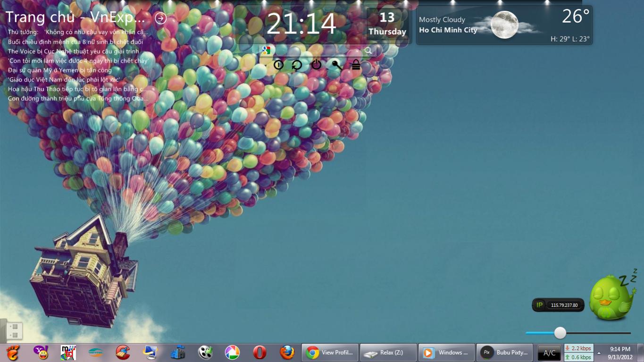Screen dimensions: 644x362
Task: Open headline 'Giáo dục Việt Nam đến lúc phải lột xác'
Action: (x=64, y=79)
